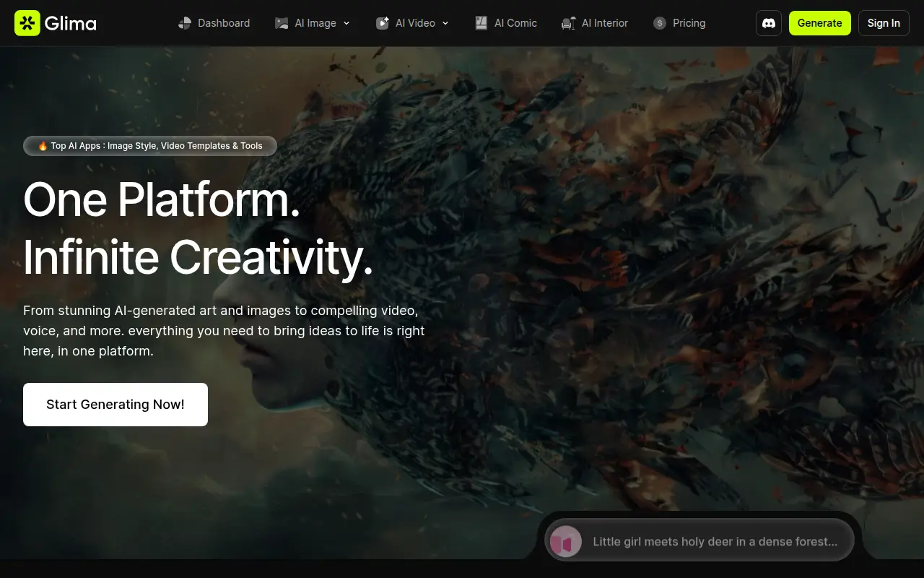Click the prompt thumbnail avatar image
This screenshot has height=578, width=924.
565,541
